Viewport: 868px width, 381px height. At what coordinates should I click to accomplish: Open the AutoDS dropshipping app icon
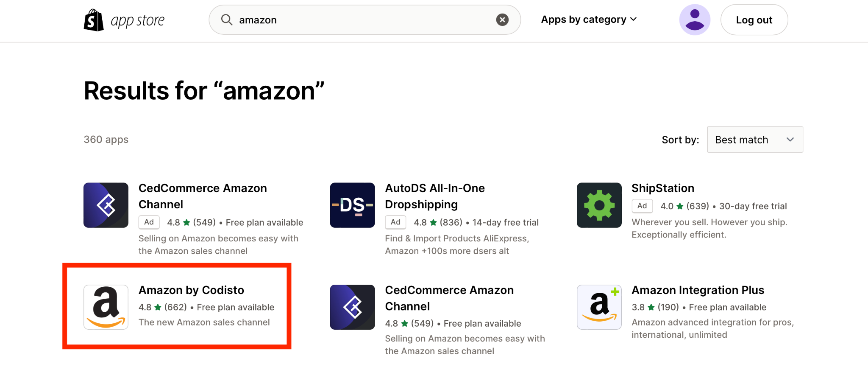point(353,205)
